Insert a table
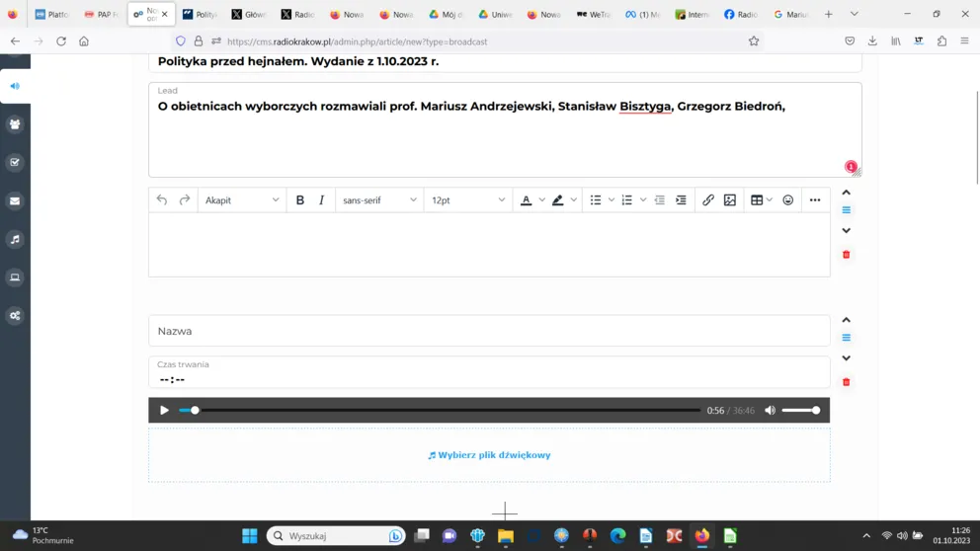 [x=757, y=199]
